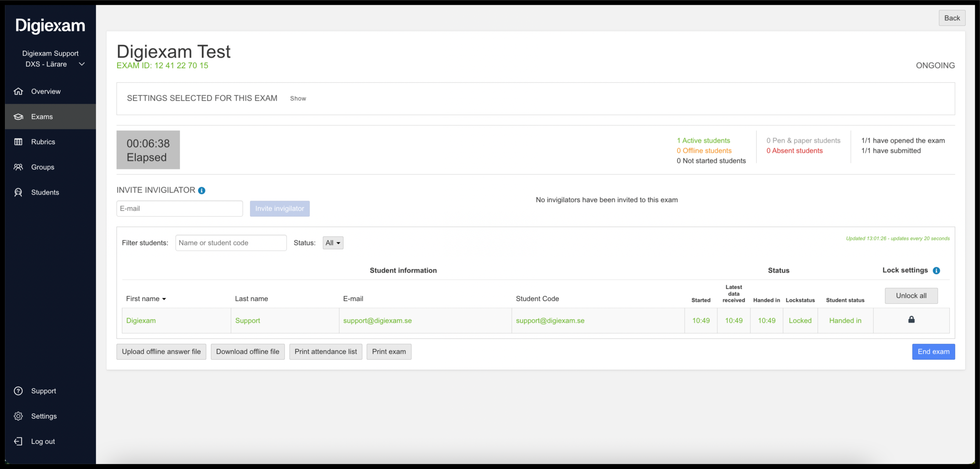Viewport: 980px width, 469px height.
Task: Toggle the lock icon for Digiexam Support
Action: [911, 319]
